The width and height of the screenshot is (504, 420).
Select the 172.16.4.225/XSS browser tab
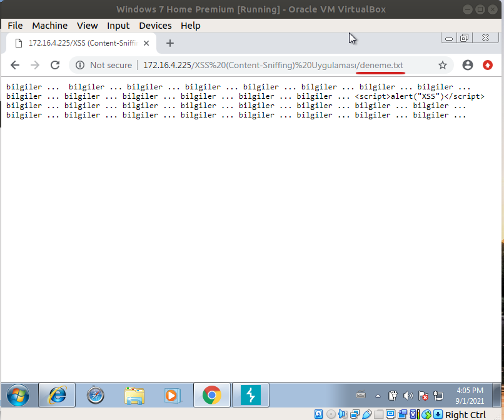coord(82,43)
